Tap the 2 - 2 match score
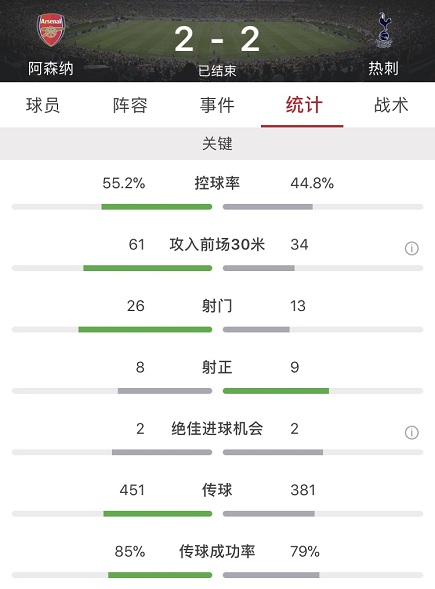This screenshot has height=589, width=435. point(217,39)
